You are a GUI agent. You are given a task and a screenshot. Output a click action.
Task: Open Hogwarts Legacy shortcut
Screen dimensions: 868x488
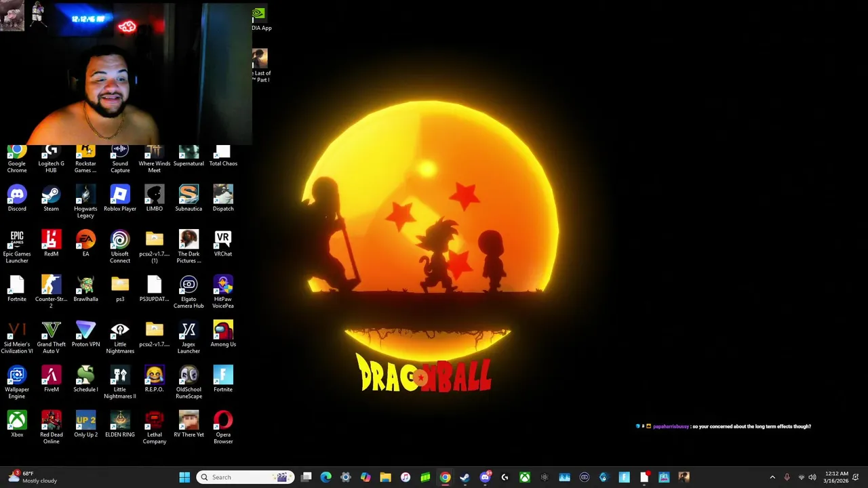click(x=85, y=202)
